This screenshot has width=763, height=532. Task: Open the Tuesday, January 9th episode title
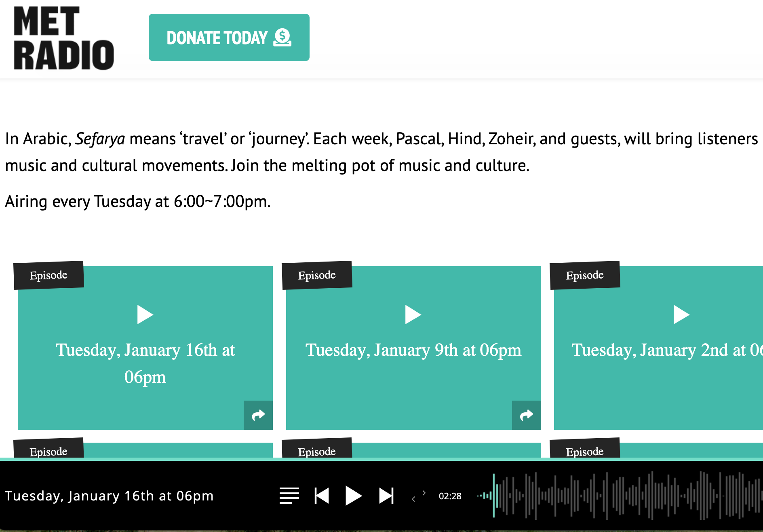coord(413,350)
